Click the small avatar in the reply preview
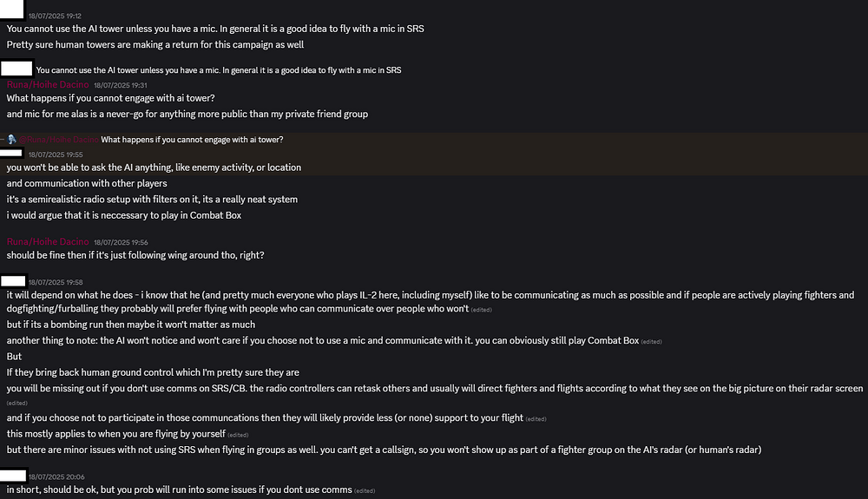868x499 pixels. click(10, 139)
